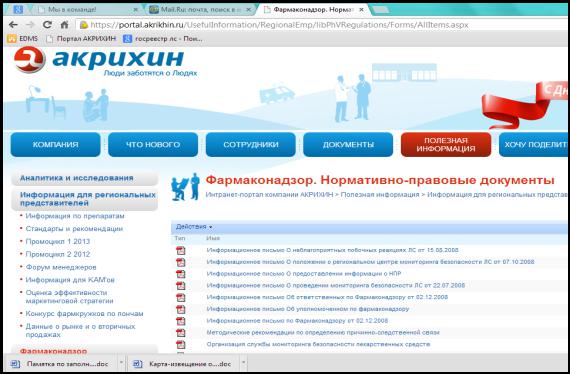Expand Аналитика и исследования section
The width and height of the screenshot is (570, 374).
[x=85, y=178]
